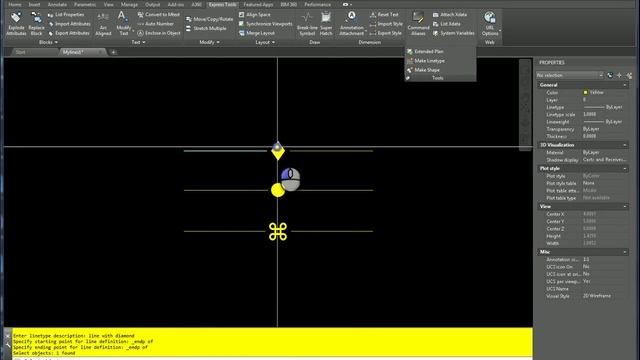Screen dimensions: 640x360
Task: Insert a Break-line Symbol
Action: click(x=307, y=24)
